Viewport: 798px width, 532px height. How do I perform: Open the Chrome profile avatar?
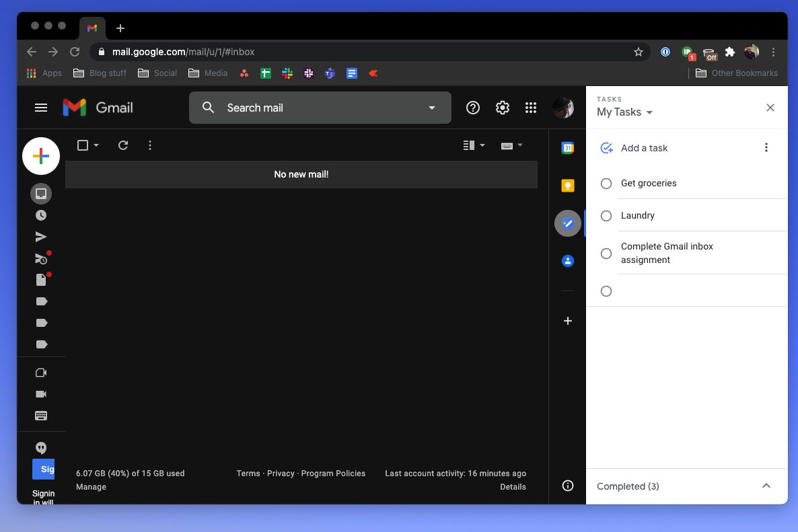(x=752, y=52)
